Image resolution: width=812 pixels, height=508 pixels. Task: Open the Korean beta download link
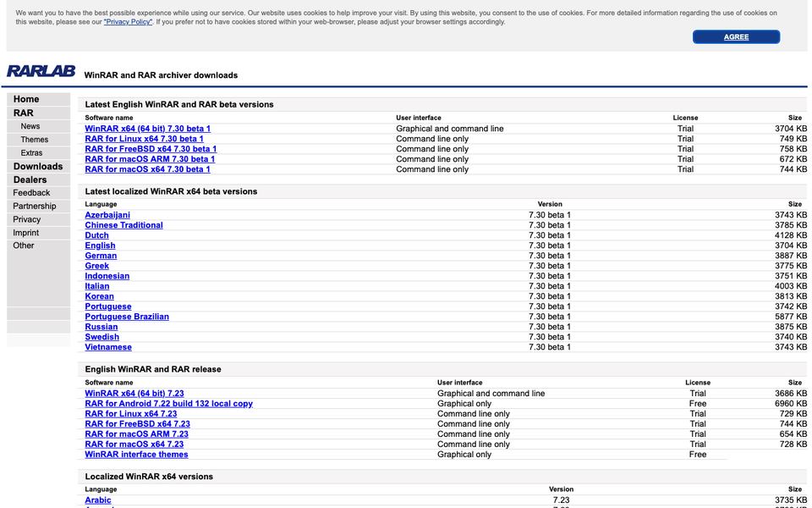click(x=100, y=296)
